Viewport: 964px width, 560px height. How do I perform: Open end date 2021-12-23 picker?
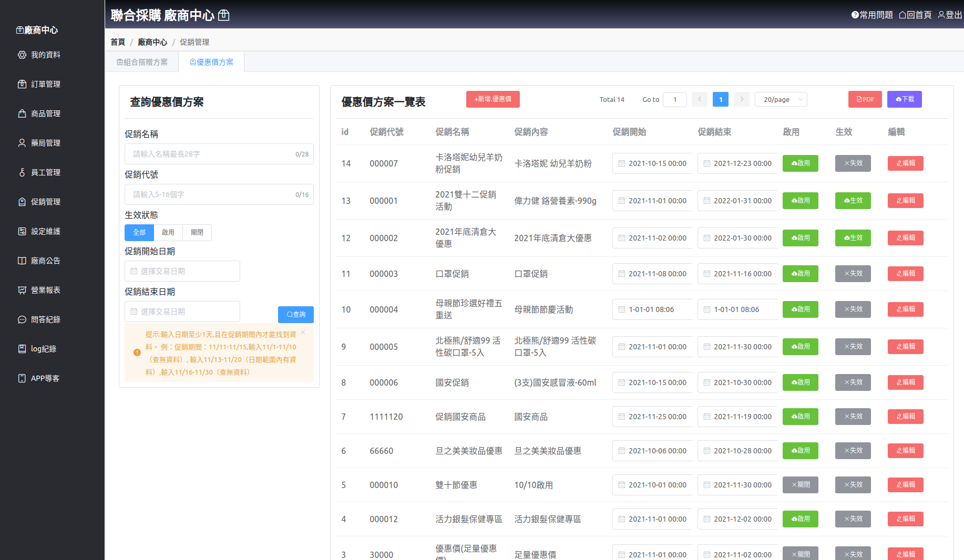pos(737,163)
